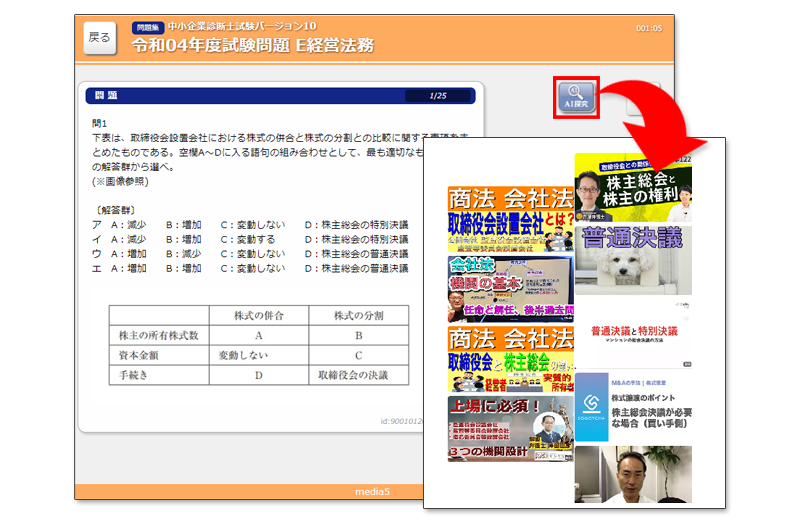800x531 pixels.
Task: Click the 資本金額 row label
Action: click(x=159, y=356)
